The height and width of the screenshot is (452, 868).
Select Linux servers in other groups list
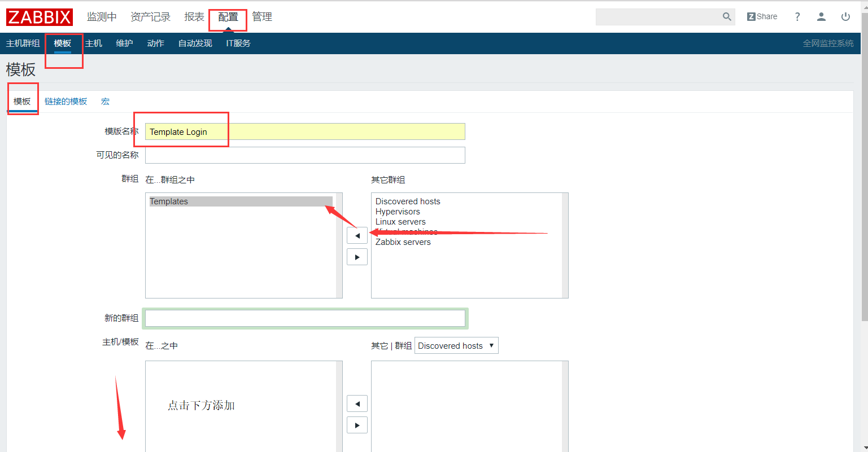pos(400,222)
